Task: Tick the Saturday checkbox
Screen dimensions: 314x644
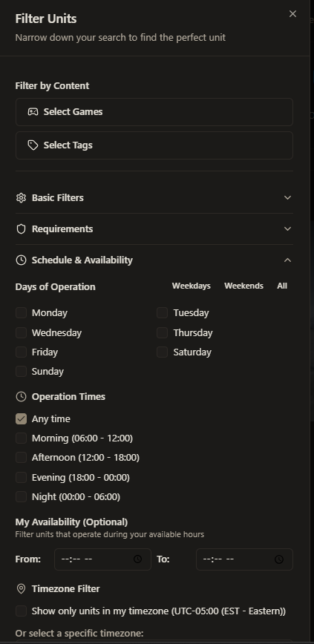Action: point(163,352)
